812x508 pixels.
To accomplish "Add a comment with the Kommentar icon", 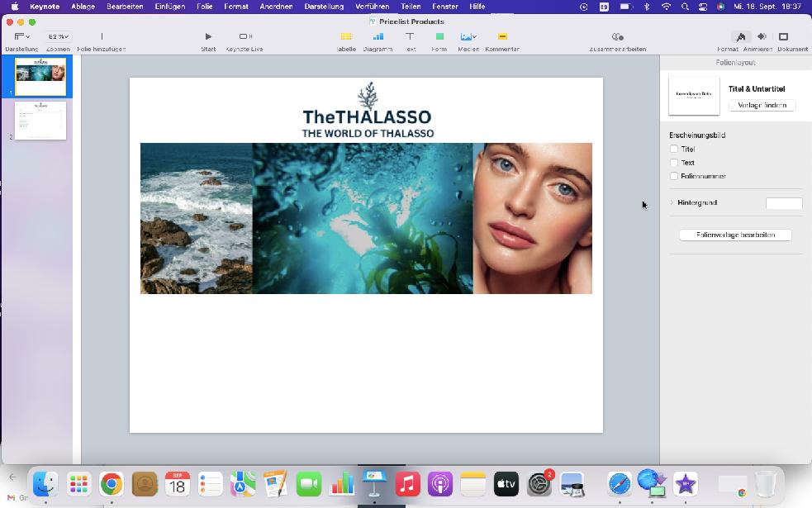I will pyautogui.click(x=501, y=37).
